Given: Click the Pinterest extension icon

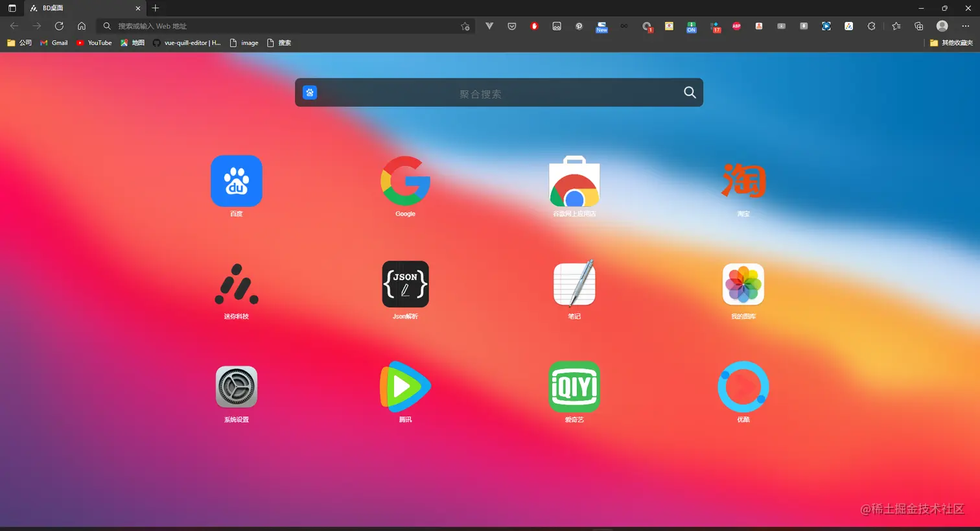Looking at the screenshot, I should (x=579, y=26).
